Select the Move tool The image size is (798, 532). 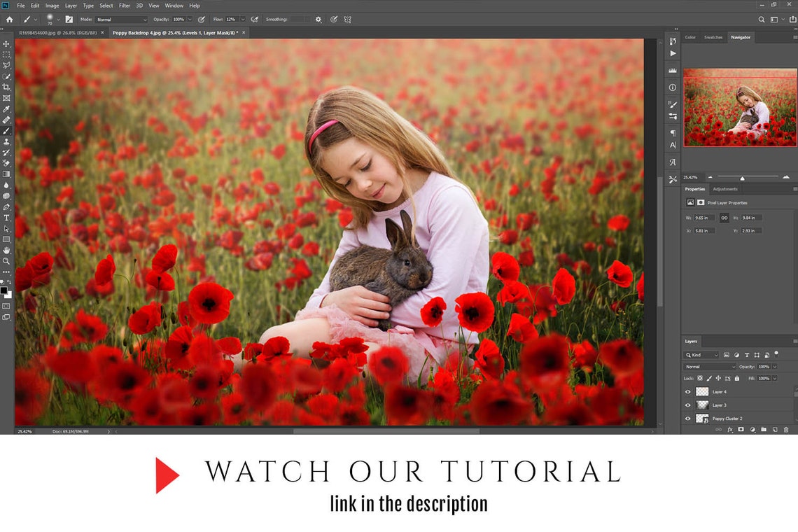[x=6, y=43]
